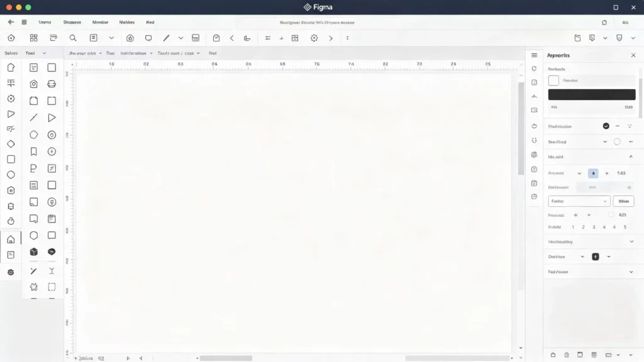Toggle the small circle beside 4.25 value
644x362 pixels.
(611, 215)
